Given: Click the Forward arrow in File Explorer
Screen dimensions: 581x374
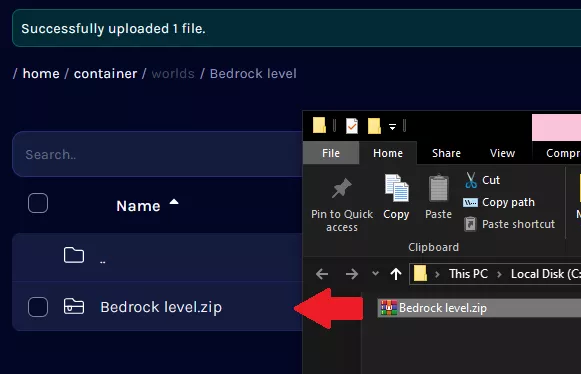Looking at the screenshot, I should coord(352,274).
